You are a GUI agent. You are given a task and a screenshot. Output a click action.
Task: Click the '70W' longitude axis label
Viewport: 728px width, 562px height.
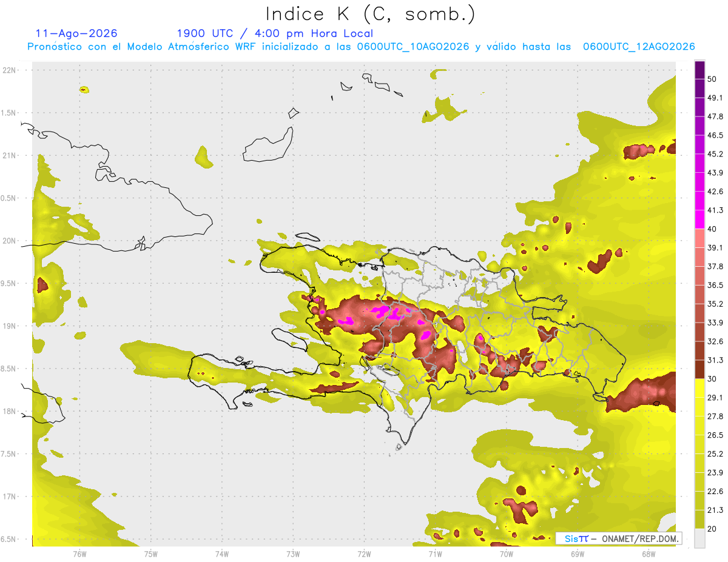507,554
